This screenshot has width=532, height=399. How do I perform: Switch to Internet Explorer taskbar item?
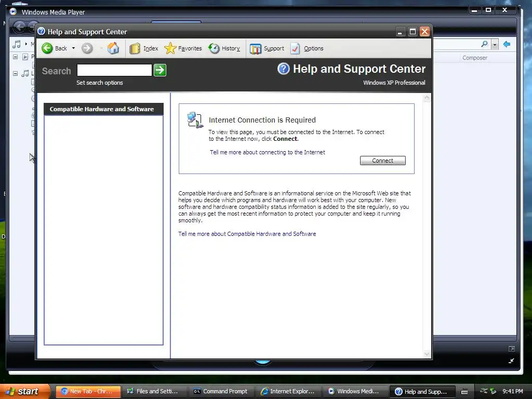point(288,391)
